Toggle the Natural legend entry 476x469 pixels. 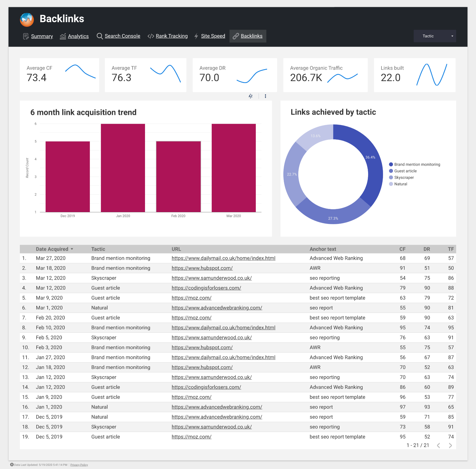(398, 184)
